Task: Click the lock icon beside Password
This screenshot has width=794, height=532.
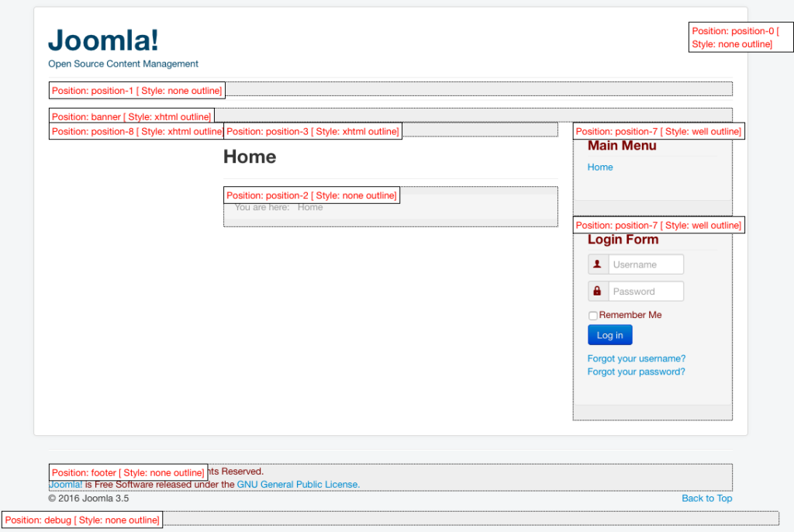Action: click(x=598, y=291)
